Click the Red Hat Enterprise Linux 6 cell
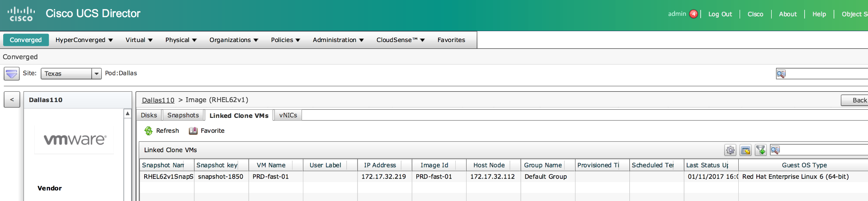Viewport: 868px width, 201px height. coord(803,177)
